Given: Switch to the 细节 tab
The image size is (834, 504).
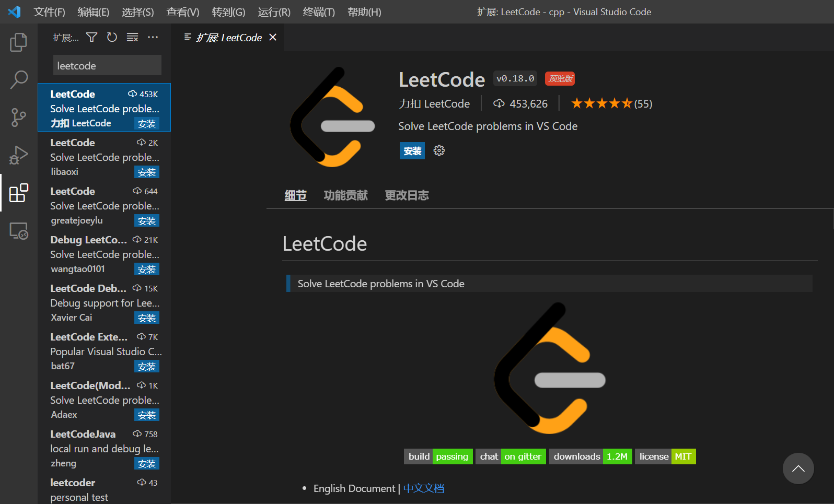Looking at the screenshot, I should (295, 195).
